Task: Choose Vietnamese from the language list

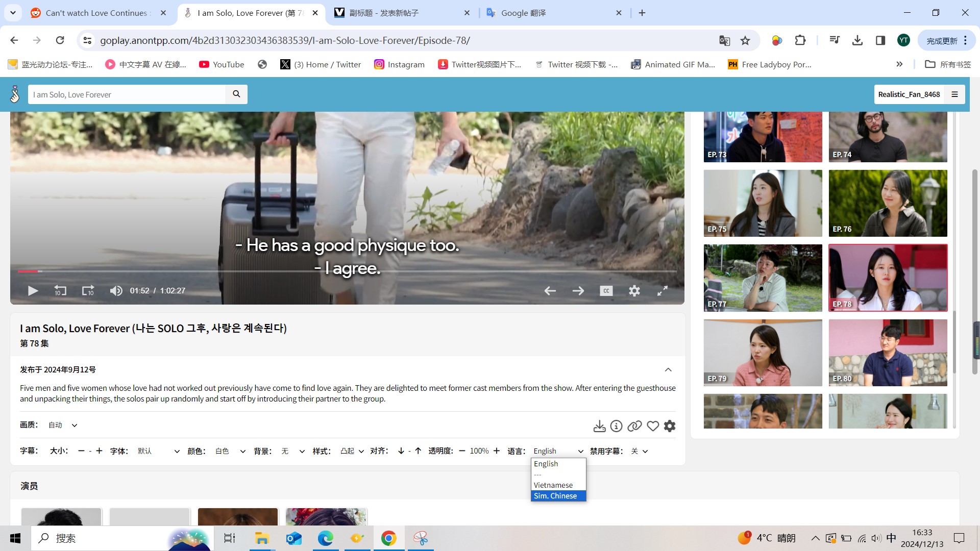Action: click(x=553, y=485)
